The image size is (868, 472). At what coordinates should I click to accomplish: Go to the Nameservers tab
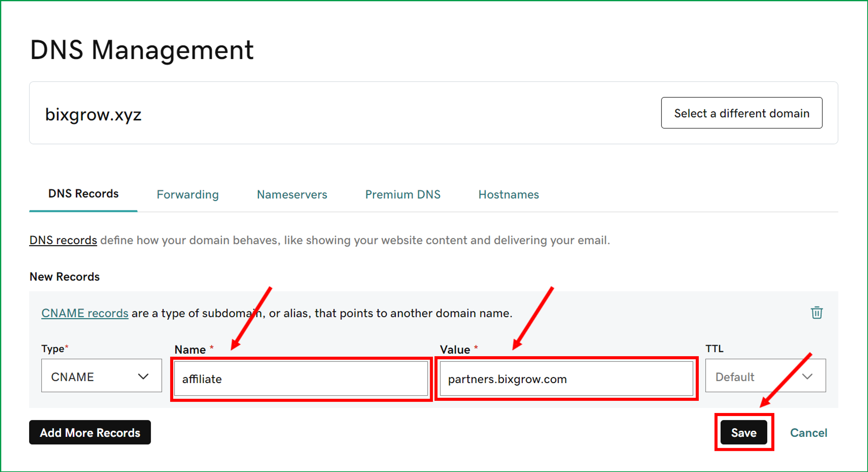[292, 195]
